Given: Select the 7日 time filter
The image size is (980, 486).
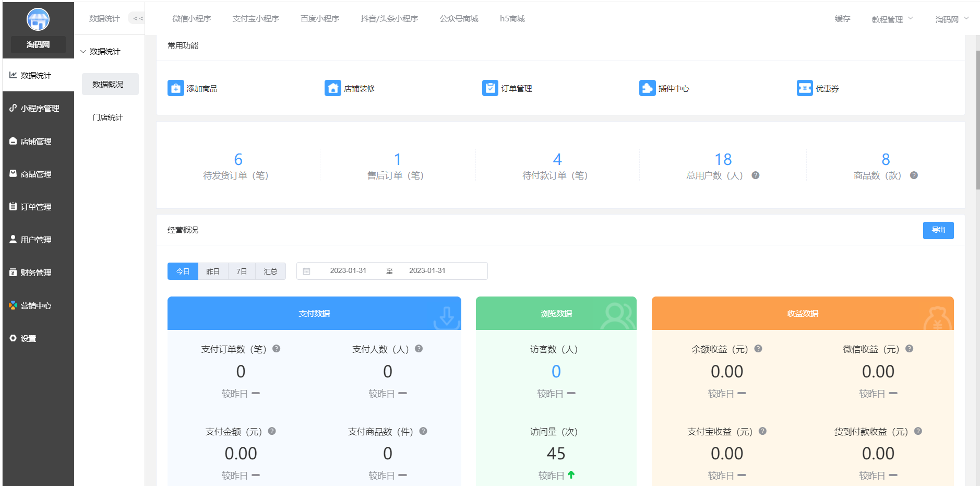Looking at the screenshot, I should (242, 271).
